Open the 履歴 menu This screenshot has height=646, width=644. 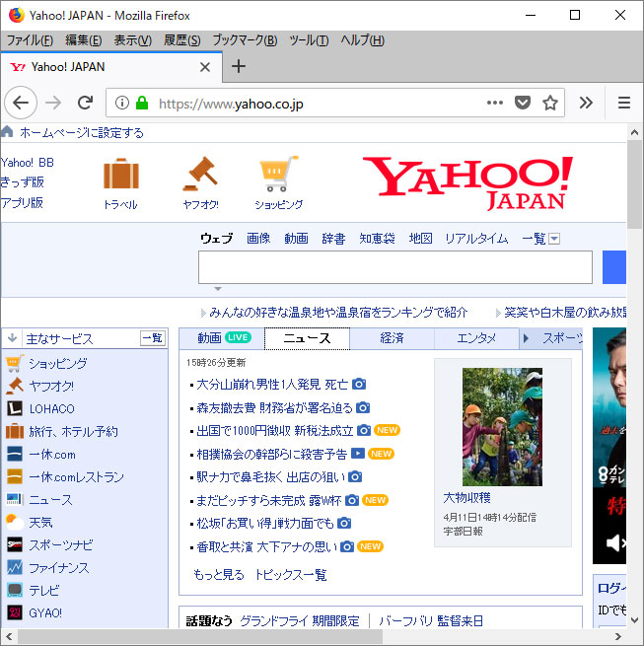click(182, 40)
